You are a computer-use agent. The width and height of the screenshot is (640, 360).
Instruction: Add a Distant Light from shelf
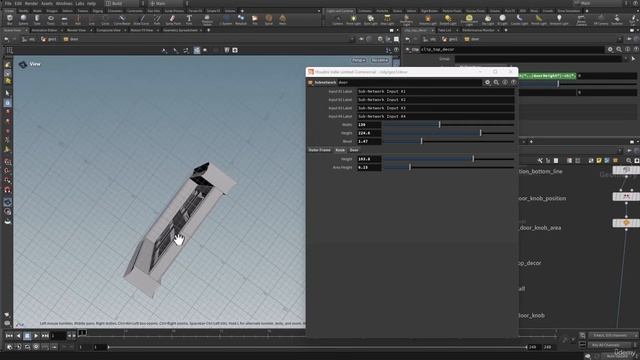[x=448, y=20]
